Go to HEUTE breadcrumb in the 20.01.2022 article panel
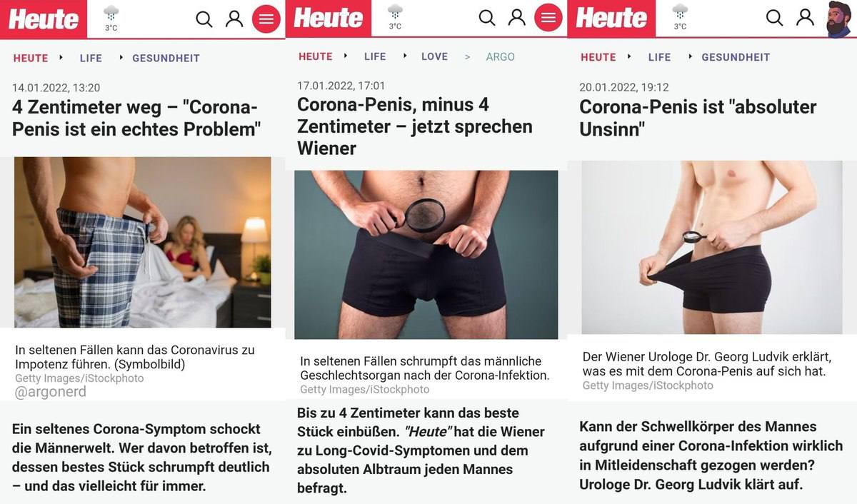The height and width of the screenshot is (504, 857). tap(598, 57)
